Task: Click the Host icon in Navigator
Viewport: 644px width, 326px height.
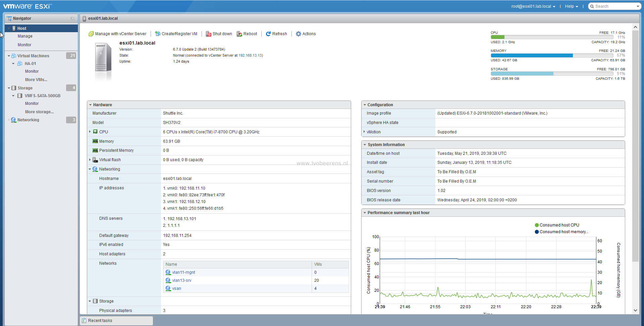Action: 14,28
